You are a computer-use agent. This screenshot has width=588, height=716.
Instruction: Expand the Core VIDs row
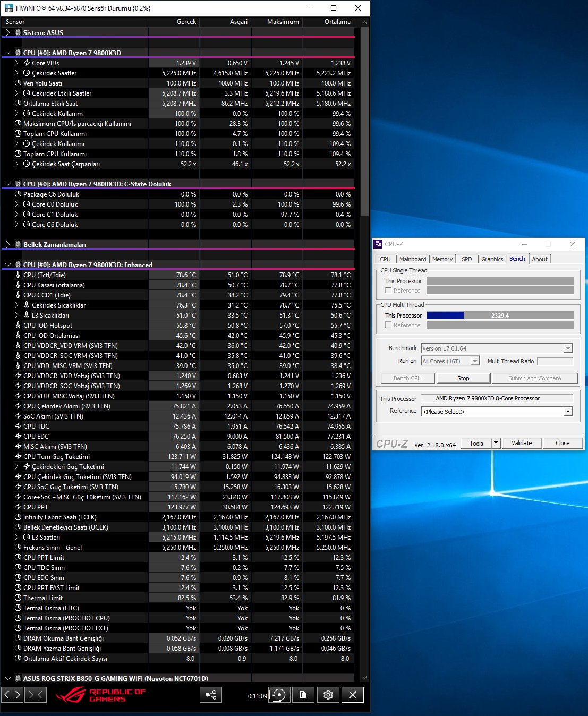pyautogui.click(x=16, y=63)
